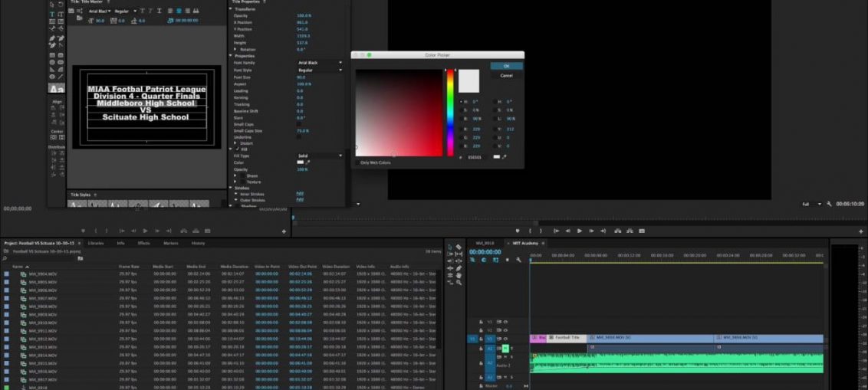Open the Font Style Regular dropdown in Title Properties
This screenshot has height=390, width=868.
(320, 70)
